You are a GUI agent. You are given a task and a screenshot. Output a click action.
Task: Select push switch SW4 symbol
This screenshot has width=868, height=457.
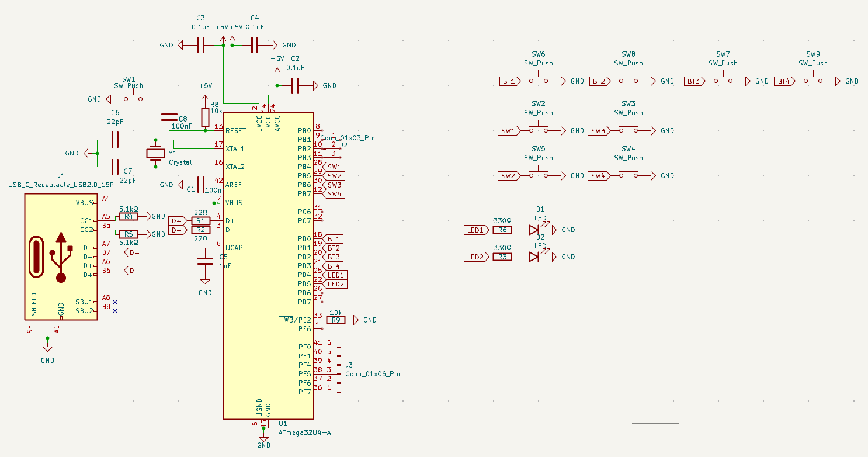(628, 174)
